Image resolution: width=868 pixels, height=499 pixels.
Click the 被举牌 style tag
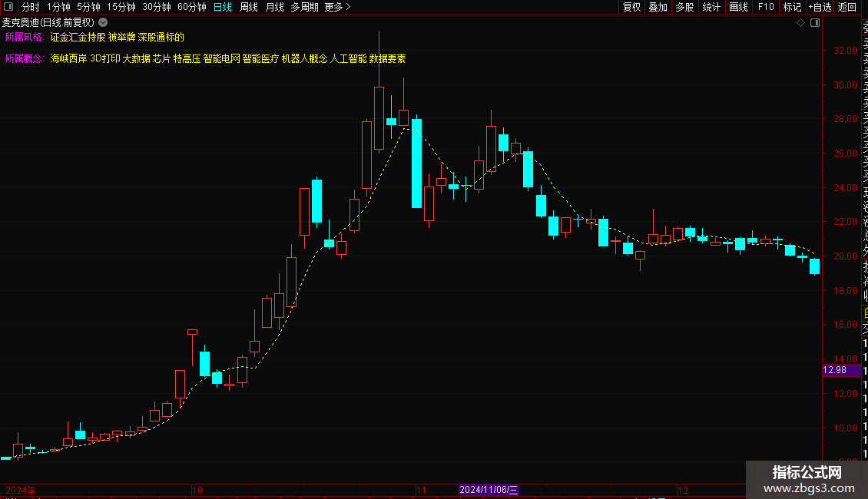click(x=122, y=37)
